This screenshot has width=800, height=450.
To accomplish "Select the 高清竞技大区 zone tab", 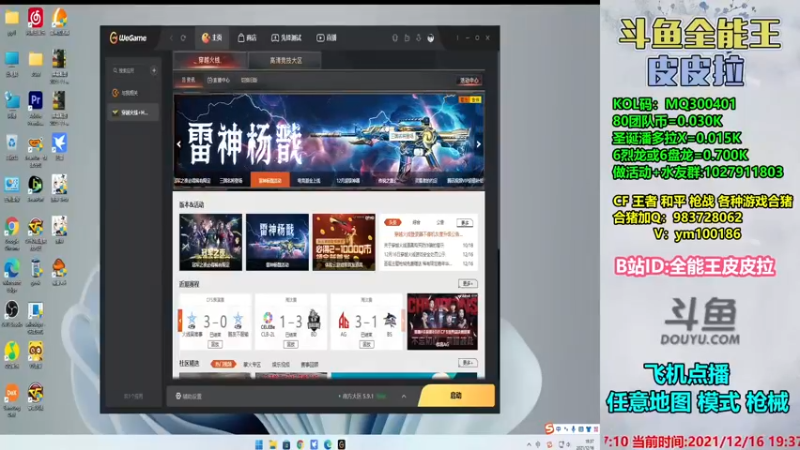I will 285,60.
